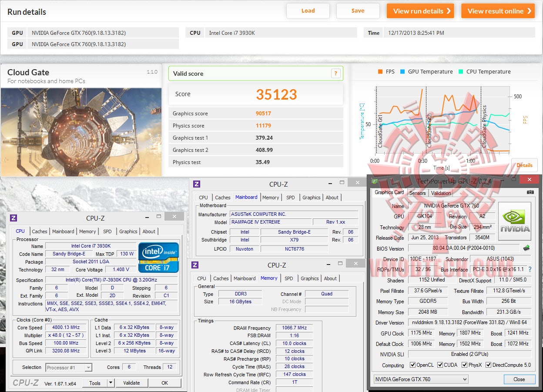The image size is (543, 392).
Task: Click the Graphics test 2 value 408.99
Action: pyautogui.click(x=264, y=150)
